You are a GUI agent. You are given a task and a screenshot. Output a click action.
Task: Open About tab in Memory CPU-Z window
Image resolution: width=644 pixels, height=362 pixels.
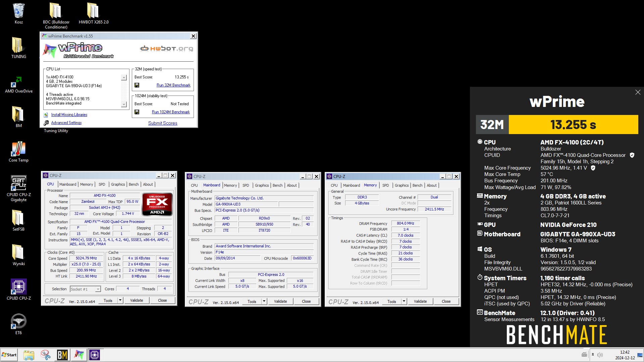[432, 185]
